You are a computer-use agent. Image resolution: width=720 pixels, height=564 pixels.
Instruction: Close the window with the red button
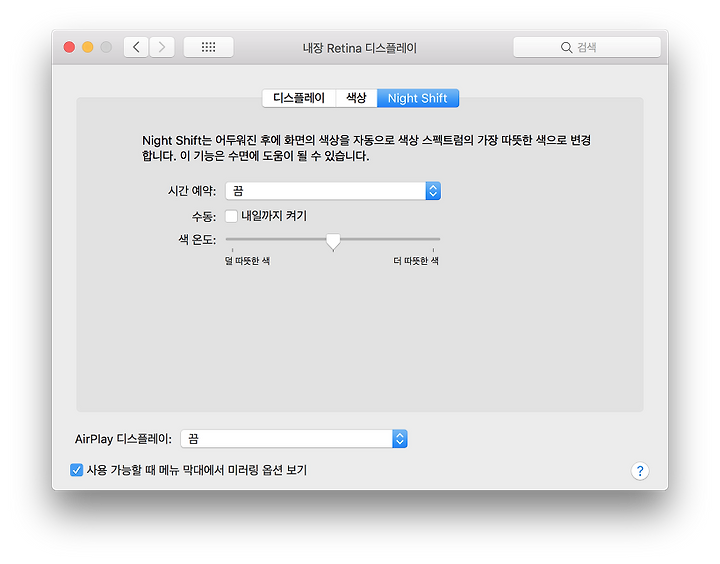69,47
